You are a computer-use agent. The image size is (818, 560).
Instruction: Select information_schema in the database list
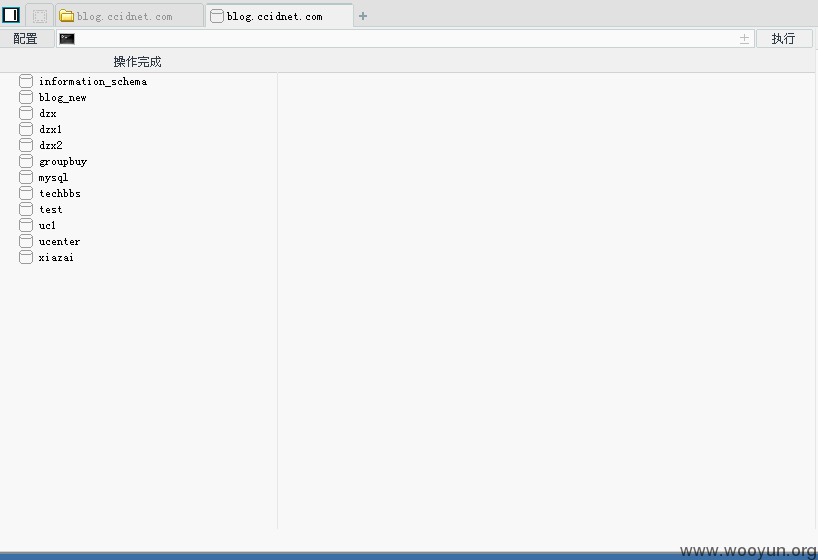point(93,81)
